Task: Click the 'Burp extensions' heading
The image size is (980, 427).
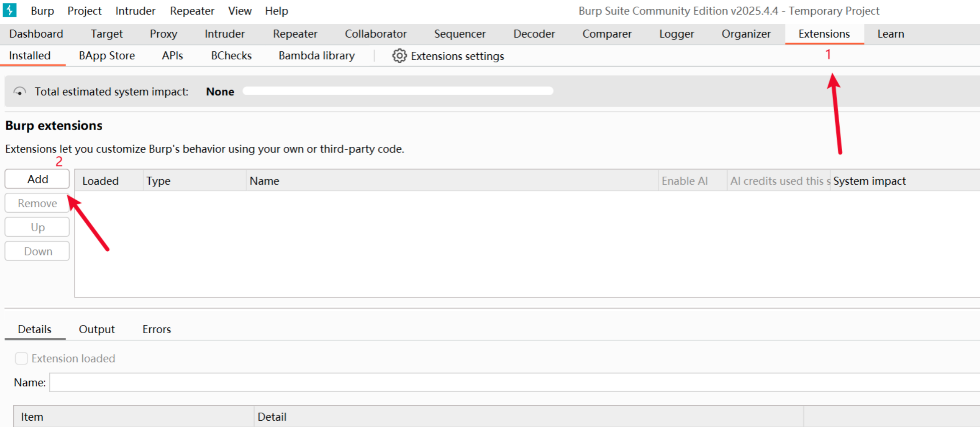Action: [54, 126]
